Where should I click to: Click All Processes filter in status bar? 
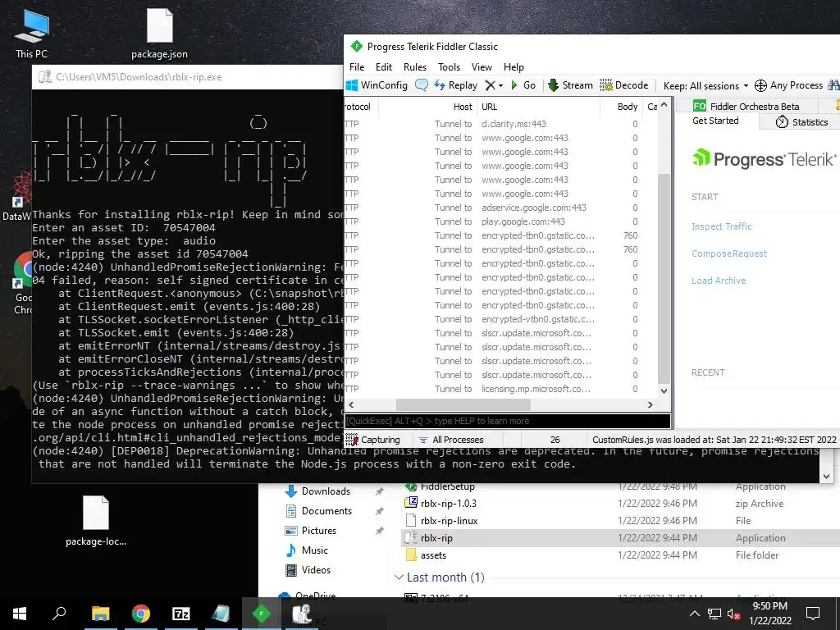(x=450, y=440)
